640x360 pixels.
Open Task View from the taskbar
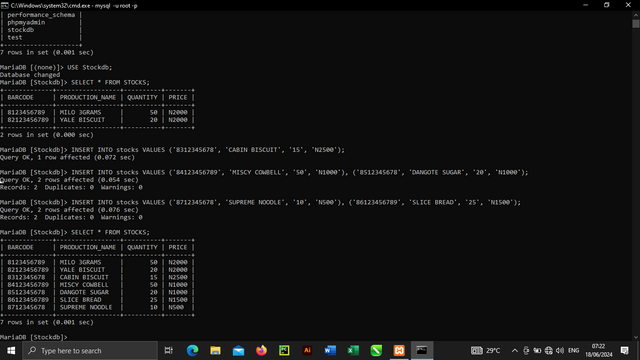coord(169,351)
